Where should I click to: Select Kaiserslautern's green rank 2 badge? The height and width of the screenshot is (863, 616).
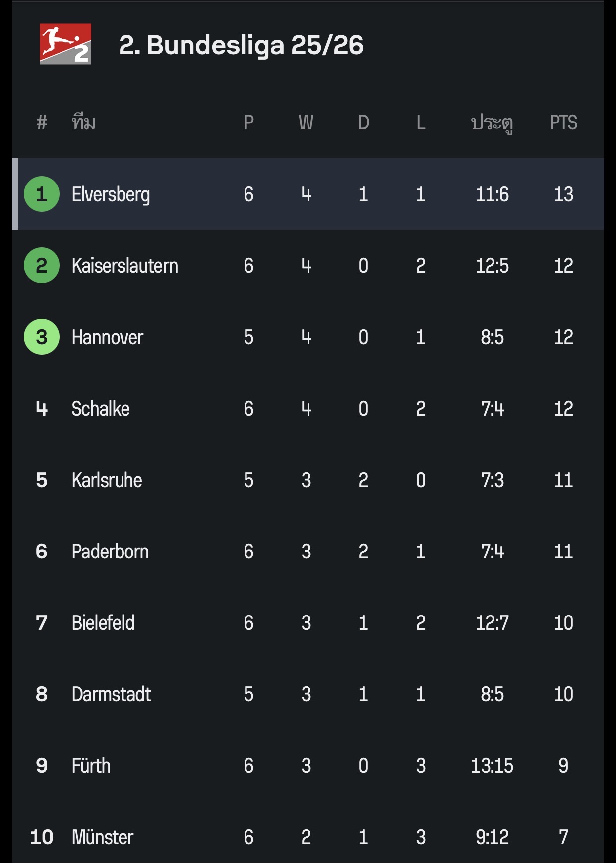point(42,265)
